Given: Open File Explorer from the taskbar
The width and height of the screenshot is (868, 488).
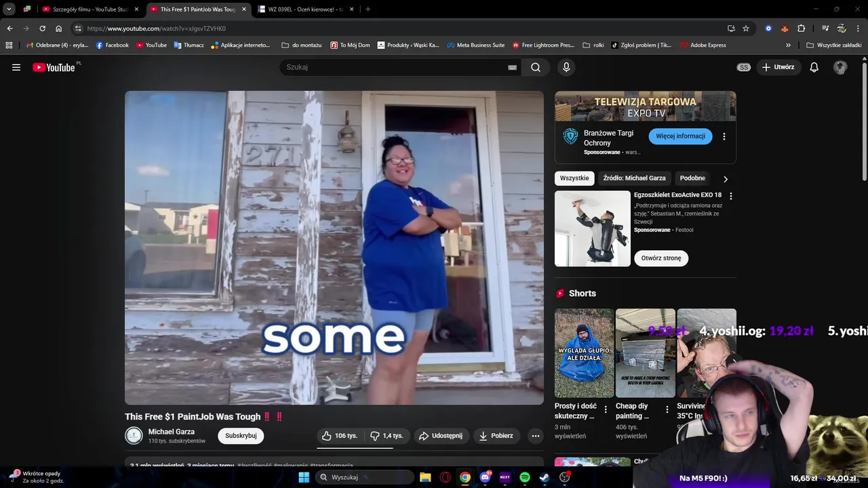Looking at the screenshot, I should (x=425, y=477).
